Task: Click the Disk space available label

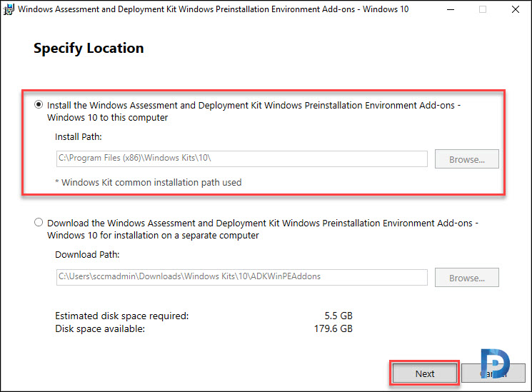Action: pyautogui.click(x=100, y=329)
